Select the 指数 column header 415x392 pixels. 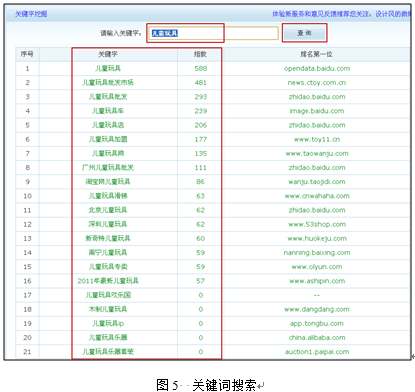click(200, 54)
